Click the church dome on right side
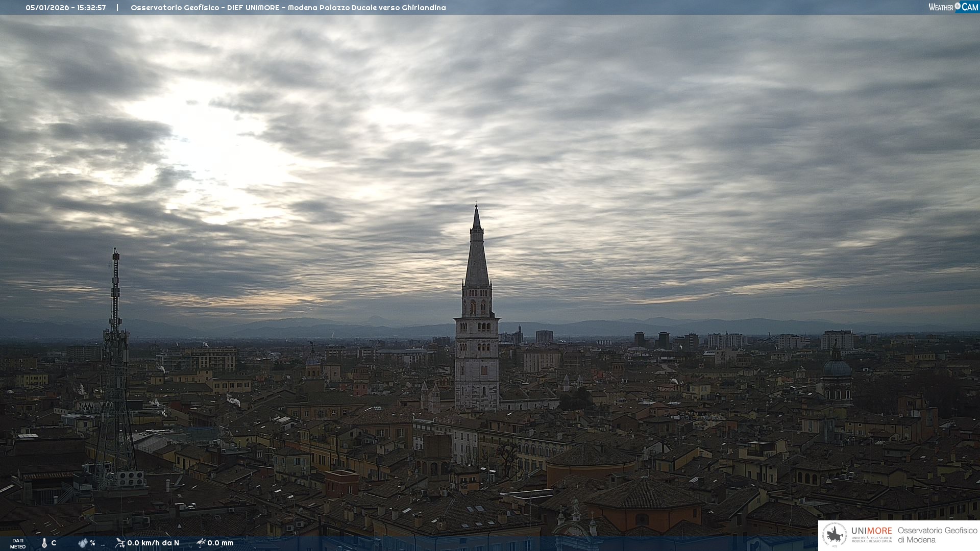Image resolution: width=980 pixels, height=551 pixels. coord(837,367)
